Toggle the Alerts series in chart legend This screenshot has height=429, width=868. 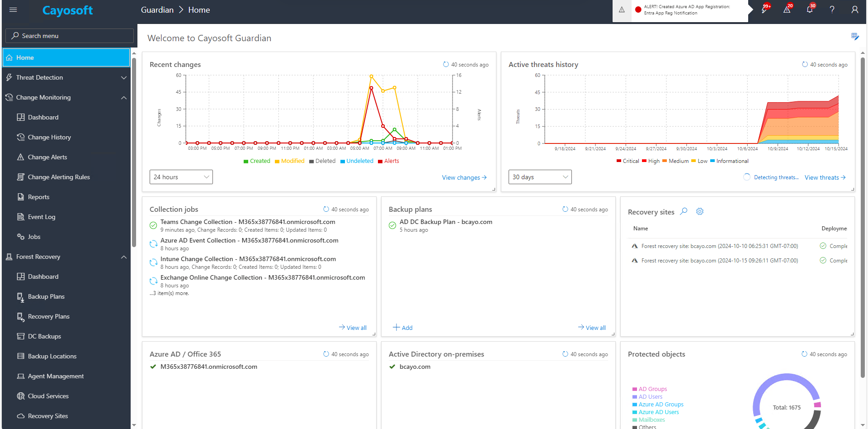388,161
